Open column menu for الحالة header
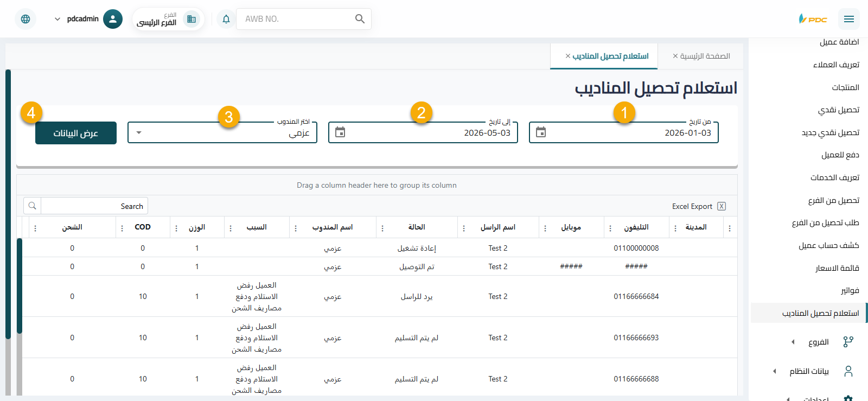This screenshot has width=868, height=401. (382, 228)
